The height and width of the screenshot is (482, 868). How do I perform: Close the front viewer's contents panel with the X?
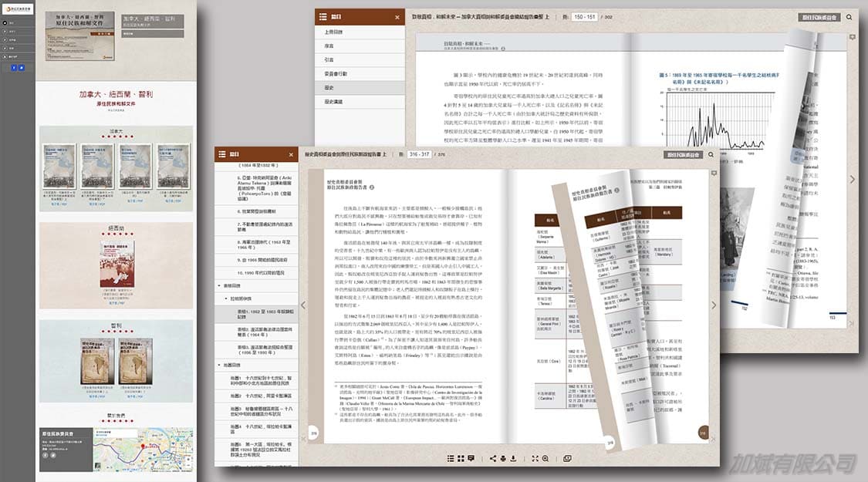tap(291, 155)
